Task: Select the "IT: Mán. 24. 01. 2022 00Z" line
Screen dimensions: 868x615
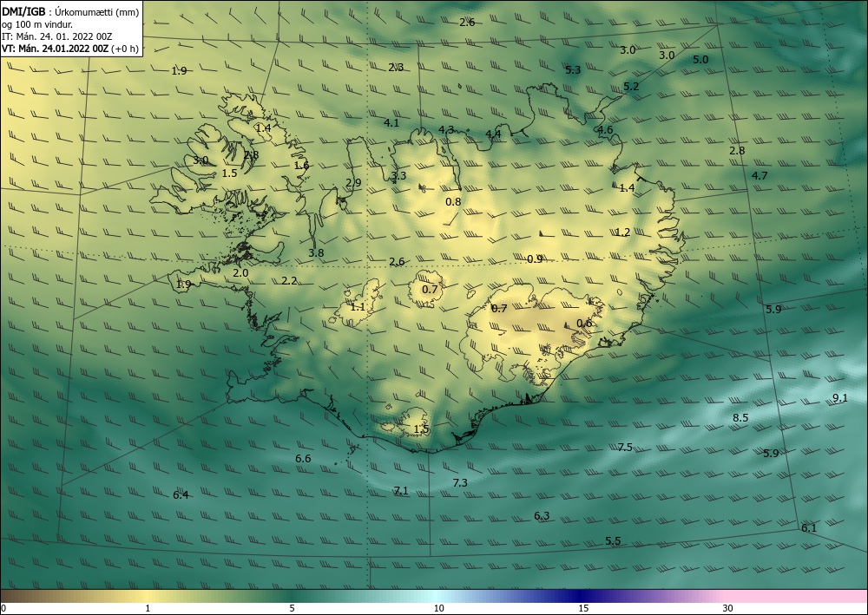Action: click(56, 36)
